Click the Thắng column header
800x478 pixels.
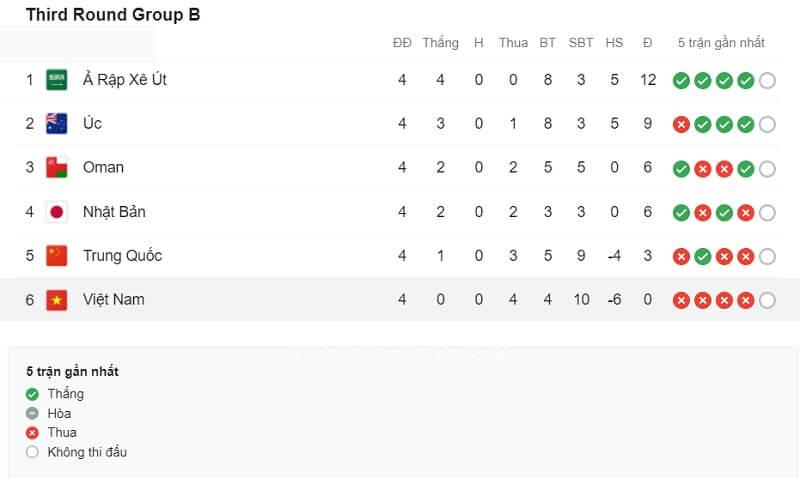(x=440, y=43)
